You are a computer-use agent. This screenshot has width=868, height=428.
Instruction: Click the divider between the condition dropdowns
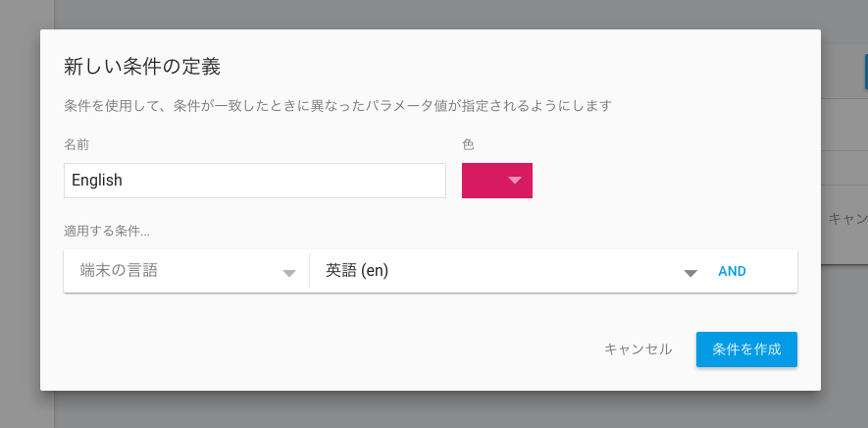click(310, 271)
